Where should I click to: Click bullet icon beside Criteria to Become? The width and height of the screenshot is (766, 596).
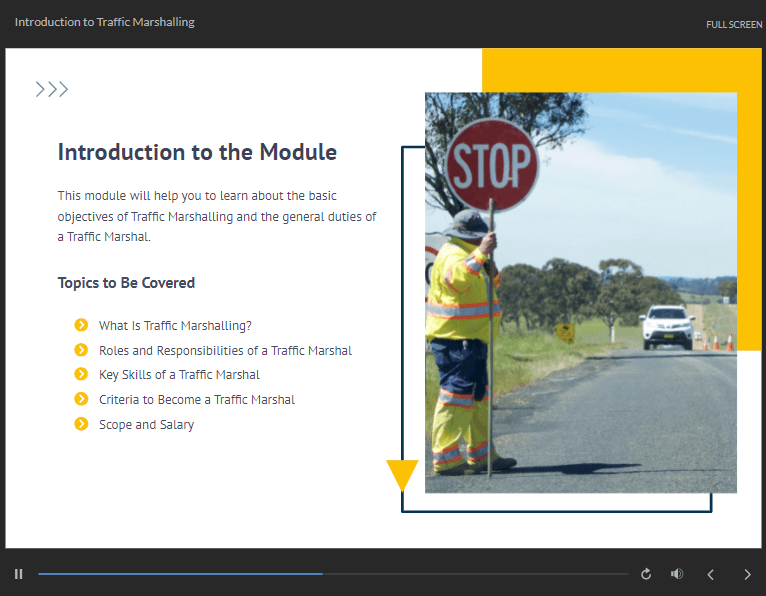coord(81,399)
